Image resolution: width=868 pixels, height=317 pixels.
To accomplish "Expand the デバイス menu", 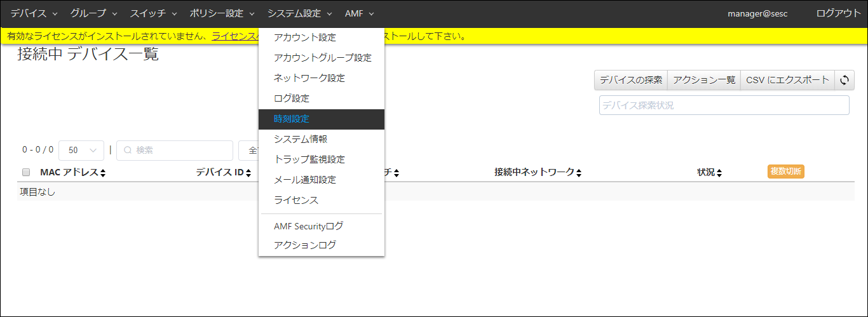I will click(34, 13).
